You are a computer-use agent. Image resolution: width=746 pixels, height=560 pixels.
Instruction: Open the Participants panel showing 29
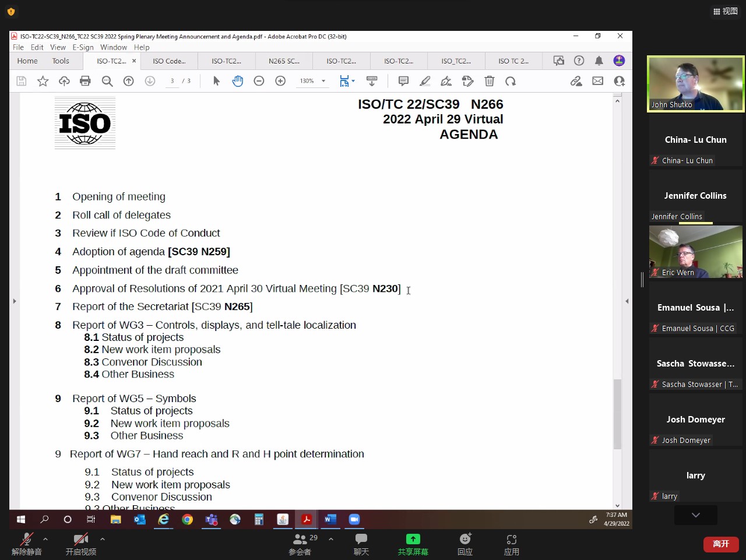pyautogui.click(x=300, y=543)
